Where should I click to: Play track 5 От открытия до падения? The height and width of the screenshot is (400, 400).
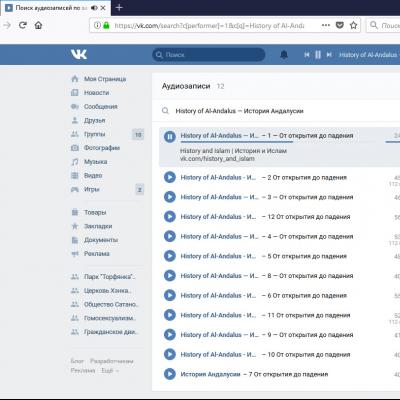(170, 256)
